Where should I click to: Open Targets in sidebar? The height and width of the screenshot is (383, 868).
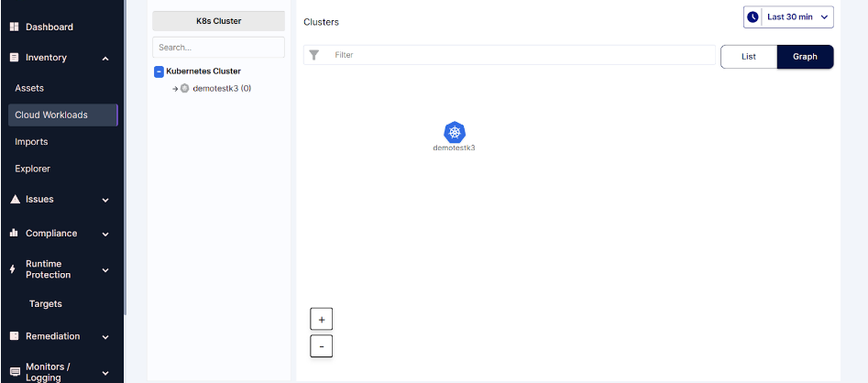46,304
